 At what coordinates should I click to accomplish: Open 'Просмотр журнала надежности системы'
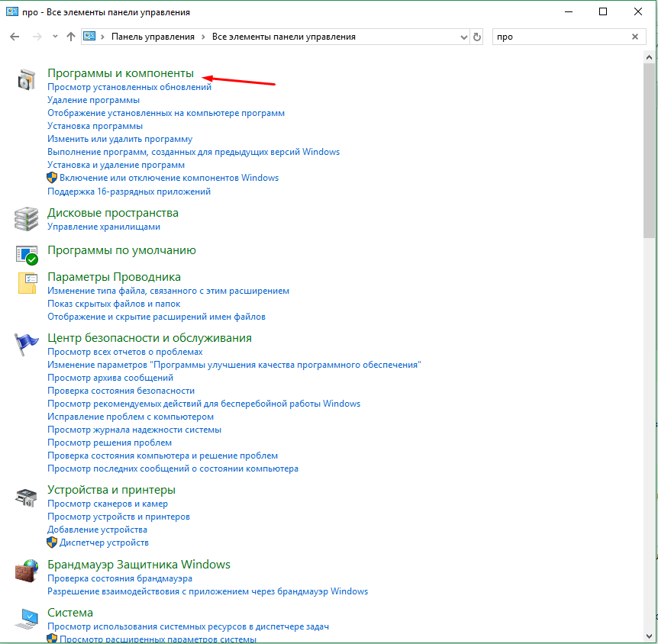(x=134, y=430)
